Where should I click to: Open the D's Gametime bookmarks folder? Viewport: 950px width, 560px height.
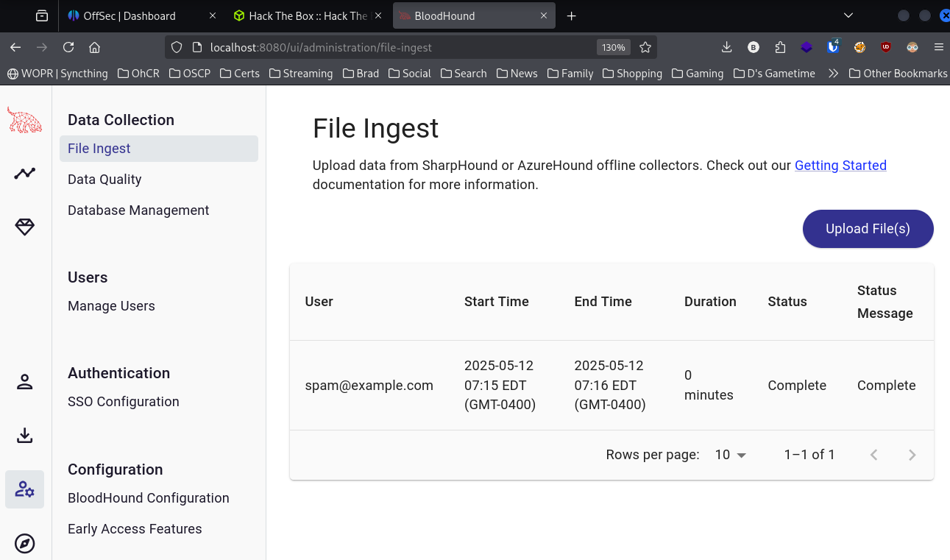[774, 74]
